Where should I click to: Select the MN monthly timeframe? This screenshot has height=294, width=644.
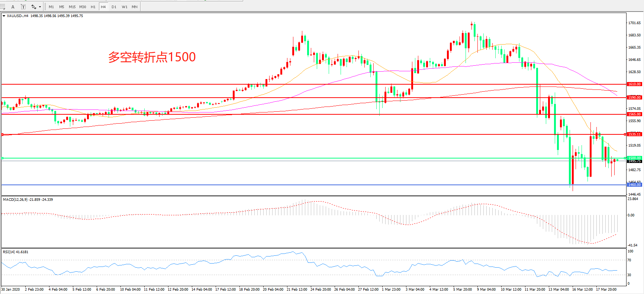135,7
